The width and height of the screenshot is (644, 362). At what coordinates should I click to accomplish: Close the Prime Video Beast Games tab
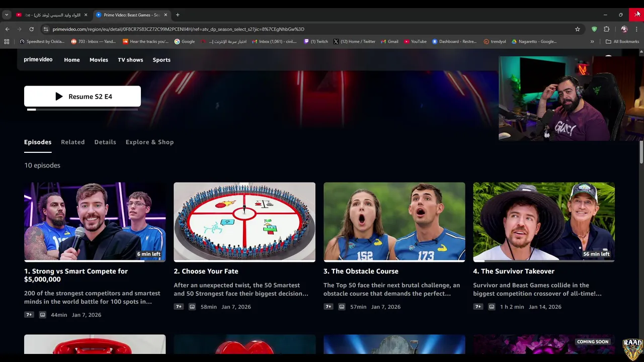click(166, 15)
